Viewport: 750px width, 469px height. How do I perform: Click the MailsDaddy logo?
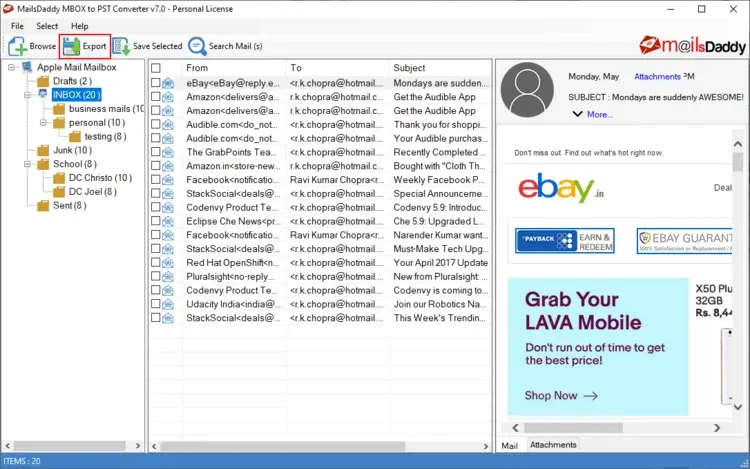coord(692,45)
